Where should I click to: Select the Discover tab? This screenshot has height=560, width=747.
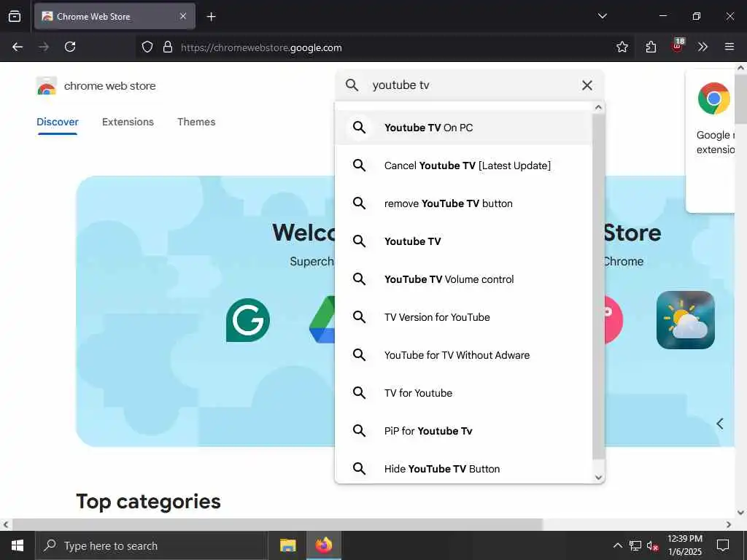57,122
